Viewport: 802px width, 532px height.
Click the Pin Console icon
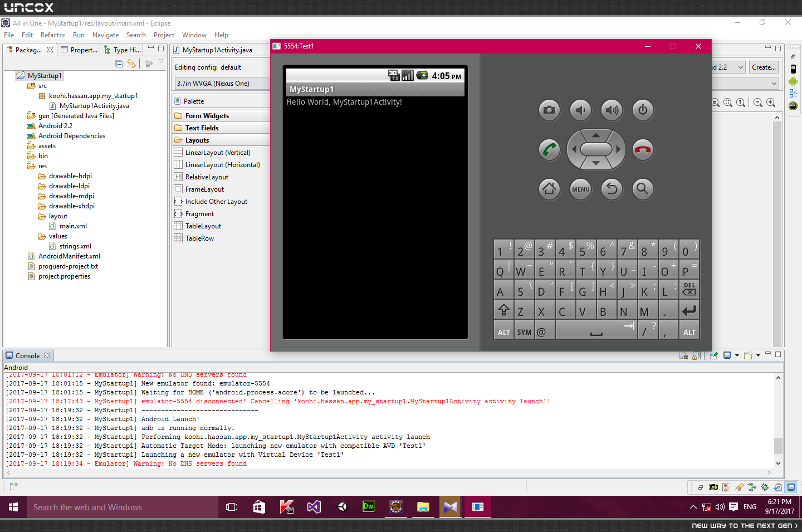tap(714, 355)
